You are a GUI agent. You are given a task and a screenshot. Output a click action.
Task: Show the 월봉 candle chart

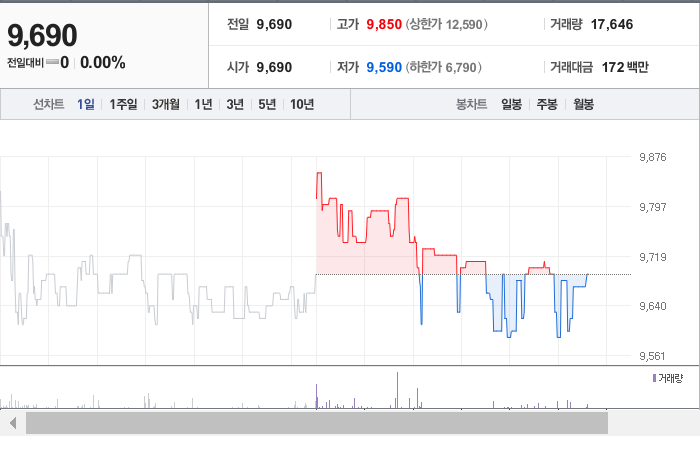tap(583, 104)
